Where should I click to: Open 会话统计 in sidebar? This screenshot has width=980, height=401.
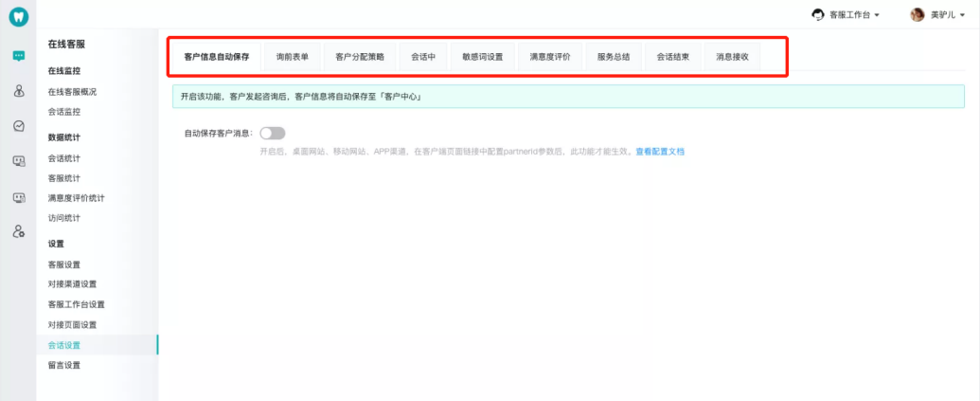(x=64, y=158)
